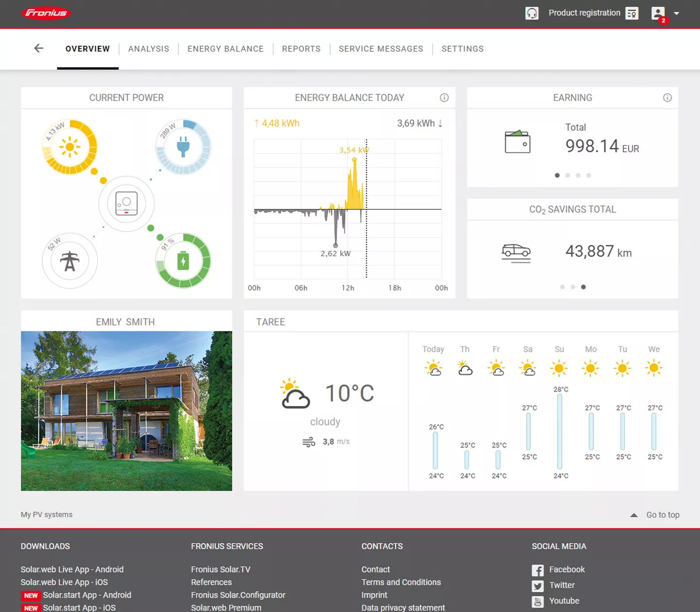This screenshot has height=612, width=700.
Task: Select the battery gauge in Current Power
Action: (x=183, y=261)
